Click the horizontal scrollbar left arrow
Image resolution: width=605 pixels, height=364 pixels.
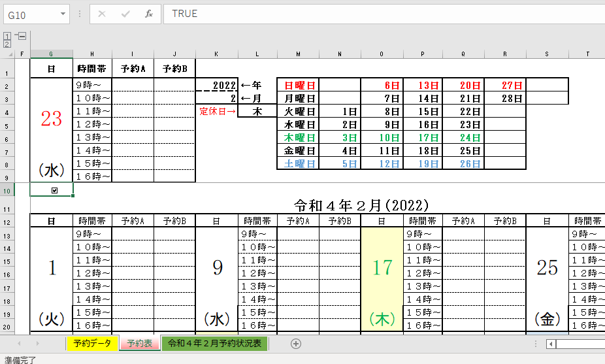click(x=551, y=344)
